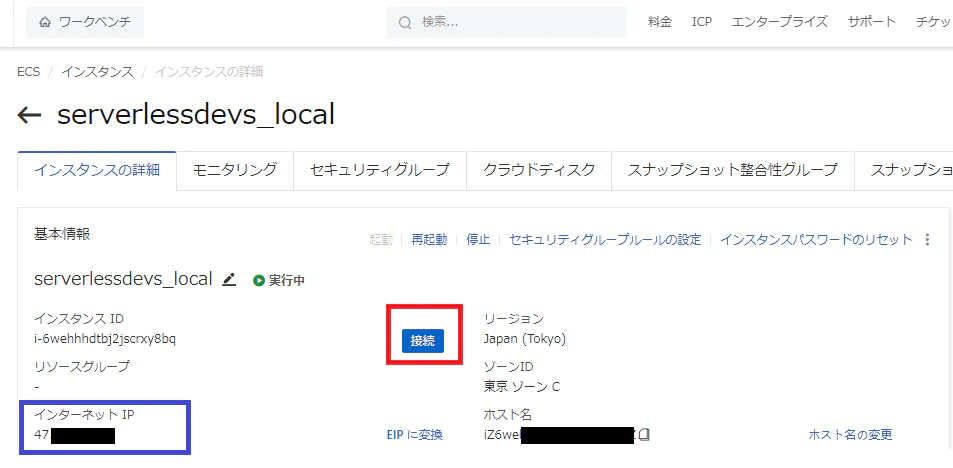Switch to the セキュリティグループ tab
Viewport: 953px width, 468px height.
click(380, 170)
